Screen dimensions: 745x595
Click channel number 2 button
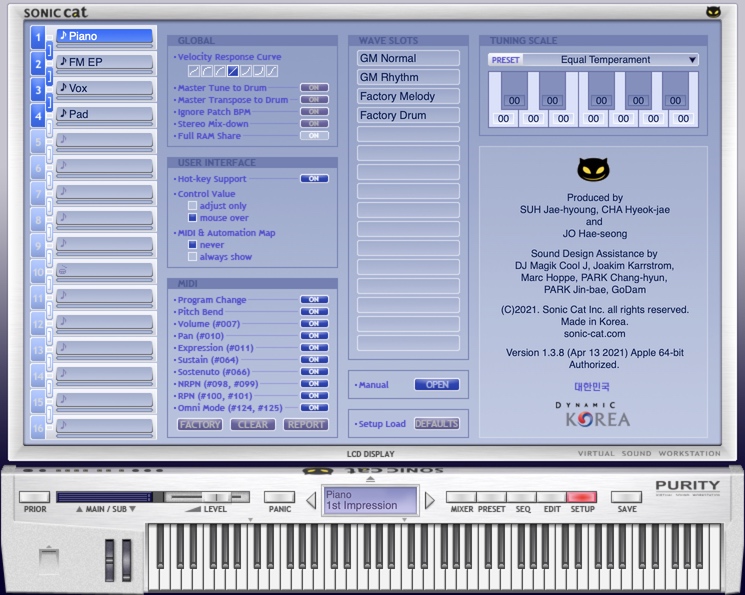click(x=38, y=64)
